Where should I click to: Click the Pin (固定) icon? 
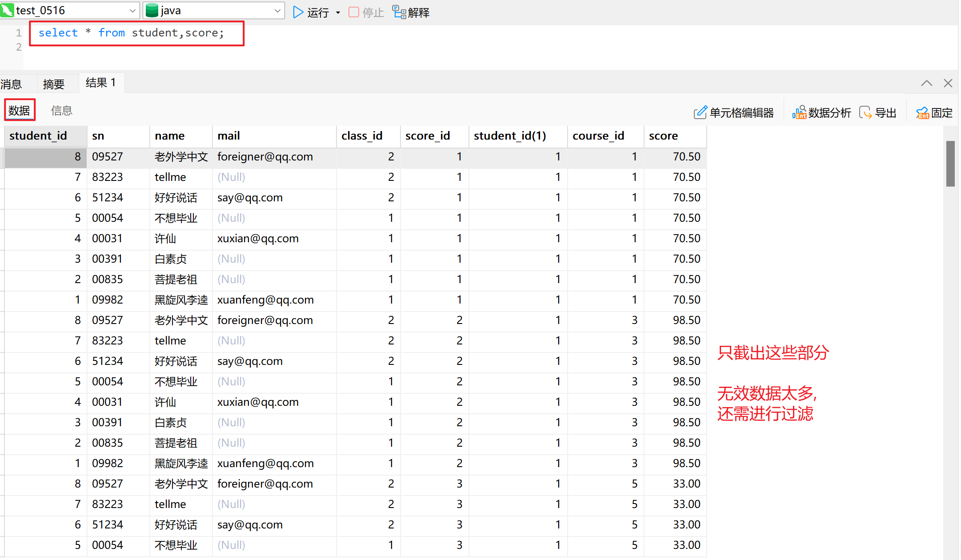(x=922, y=112)
